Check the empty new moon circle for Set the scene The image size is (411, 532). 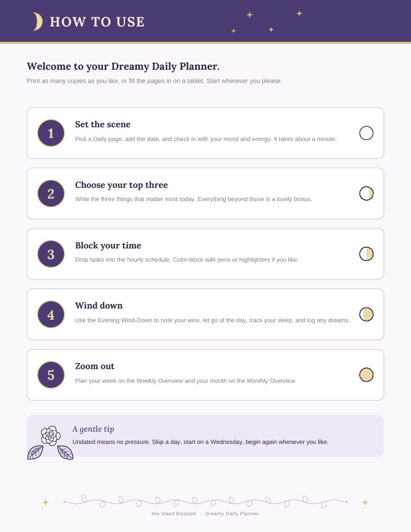point(366,133)
